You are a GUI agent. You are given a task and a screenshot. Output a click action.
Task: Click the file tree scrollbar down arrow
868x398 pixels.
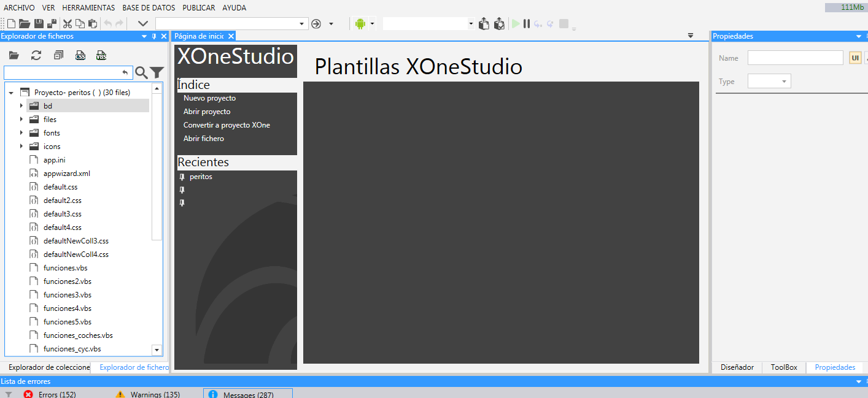tap(157, 350)
